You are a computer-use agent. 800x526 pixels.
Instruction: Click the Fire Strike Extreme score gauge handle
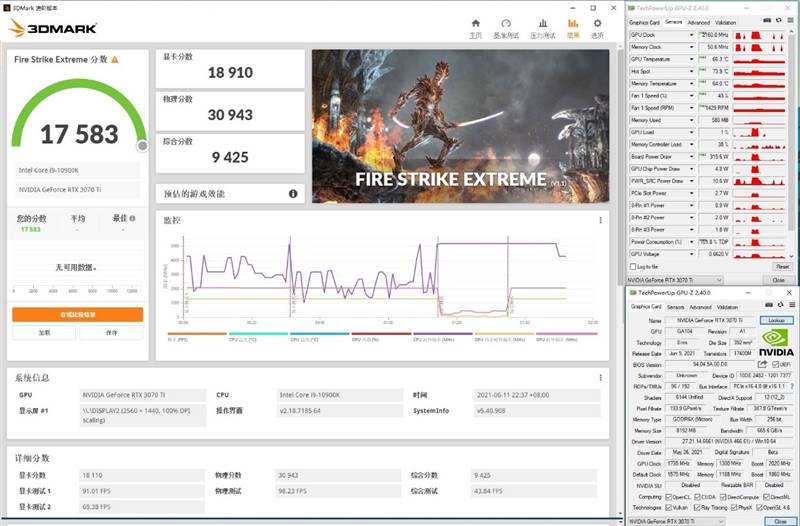142,145
